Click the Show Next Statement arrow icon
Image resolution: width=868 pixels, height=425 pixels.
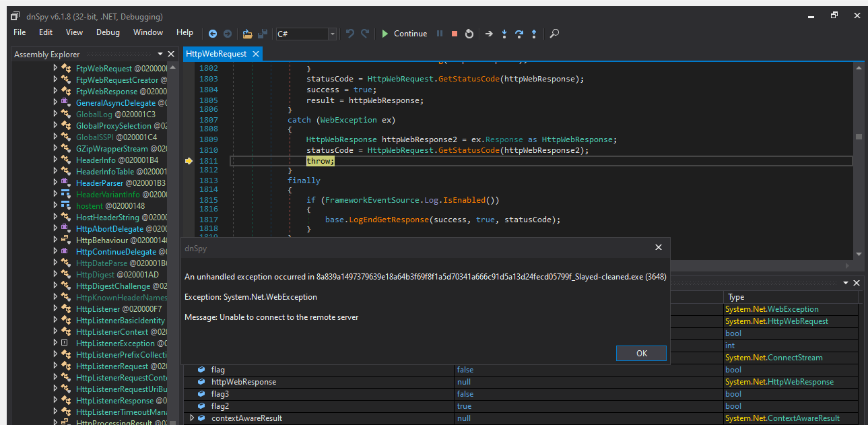coord(489,33)
